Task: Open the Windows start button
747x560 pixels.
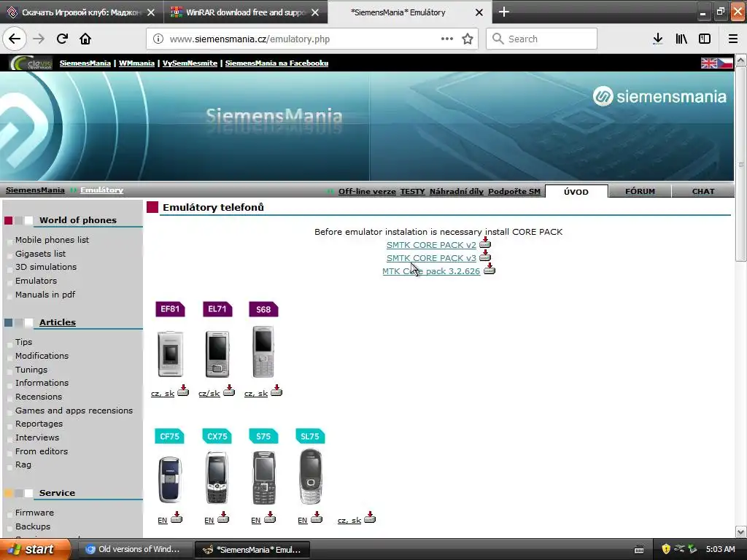Action: tap(36, 550)
